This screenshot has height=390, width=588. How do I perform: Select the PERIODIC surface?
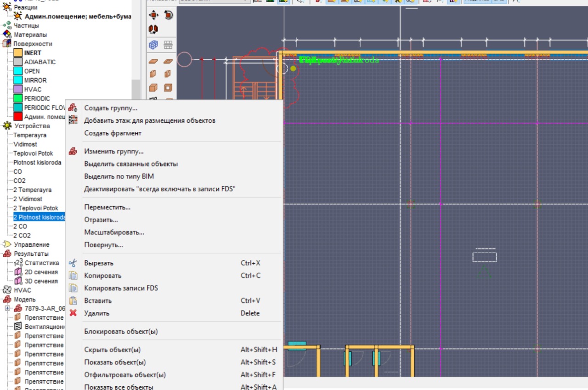click(x=37, y=98)
